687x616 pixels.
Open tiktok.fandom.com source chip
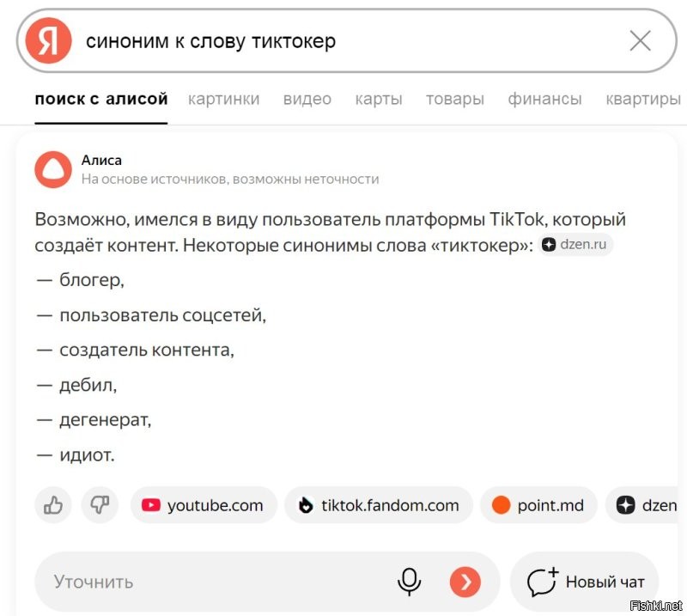point(379,505)
